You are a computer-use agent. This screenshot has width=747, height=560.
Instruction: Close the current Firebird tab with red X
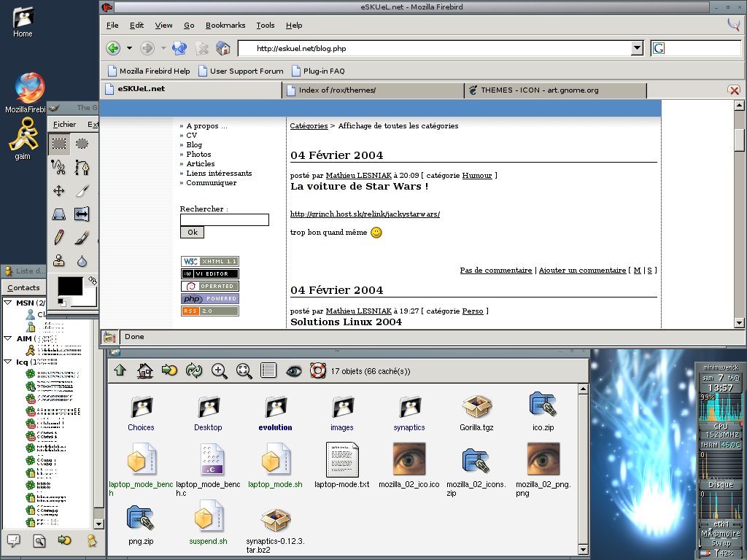[734, 90]
